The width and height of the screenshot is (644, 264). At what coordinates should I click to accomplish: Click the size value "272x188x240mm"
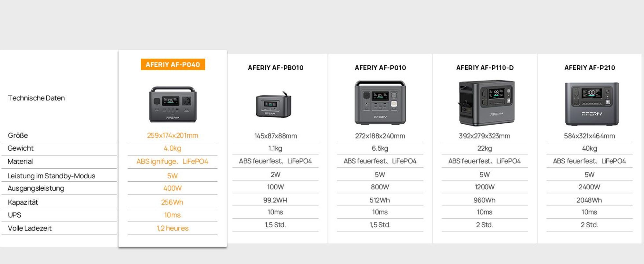tap(380, 136)
